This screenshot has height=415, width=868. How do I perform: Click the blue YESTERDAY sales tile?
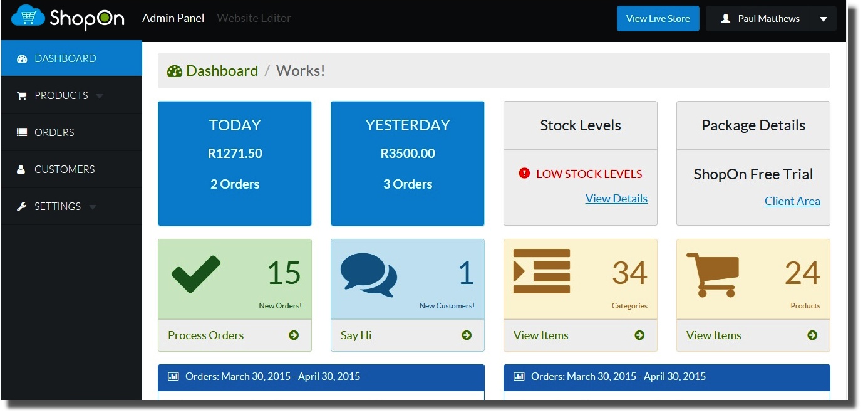(408, 163)
